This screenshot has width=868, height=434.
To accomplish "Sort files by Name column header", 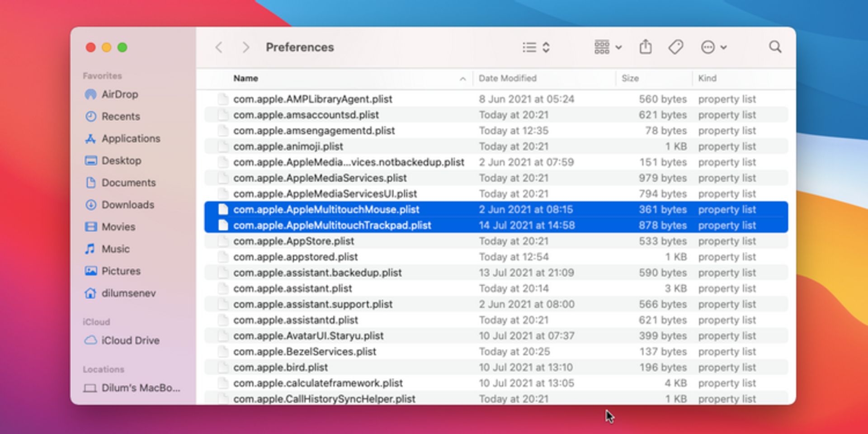I will (x=246, y=79).
